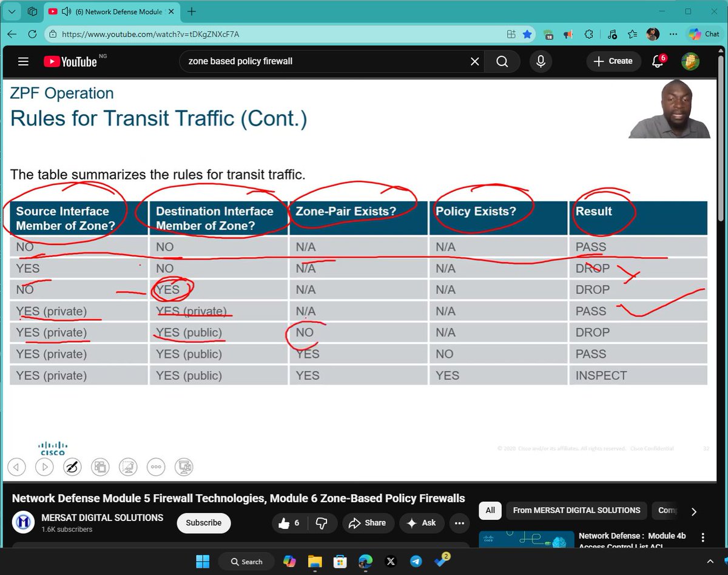Open the YouTube account avatar menu

[x=690, y=61]
